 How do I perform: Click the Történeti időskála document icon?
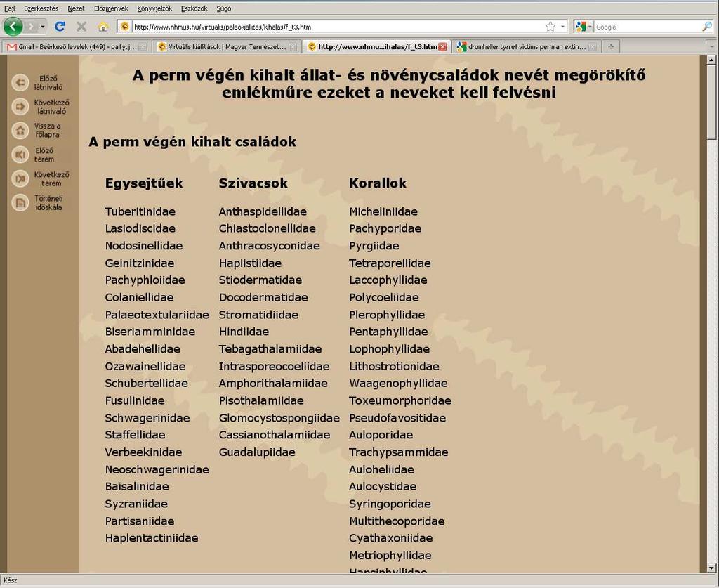click(x=20, y=202)
